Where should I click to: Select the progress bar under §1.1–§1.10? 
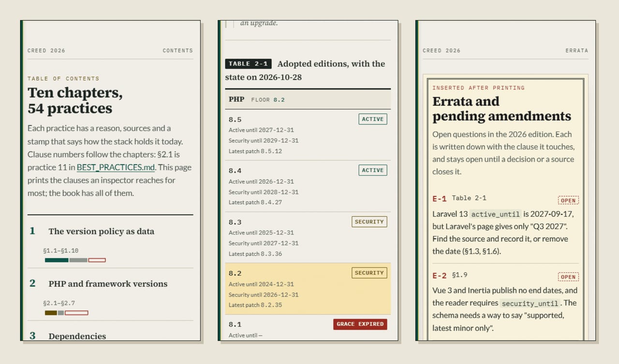tap(75, 260)
